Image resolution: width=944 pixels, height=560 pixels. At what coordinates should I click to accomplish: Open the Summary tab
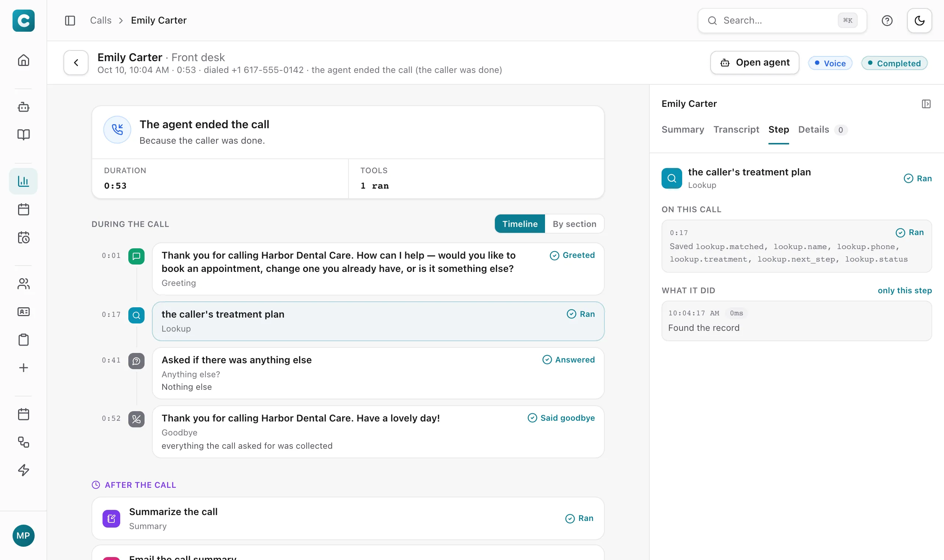click(683, 130)
